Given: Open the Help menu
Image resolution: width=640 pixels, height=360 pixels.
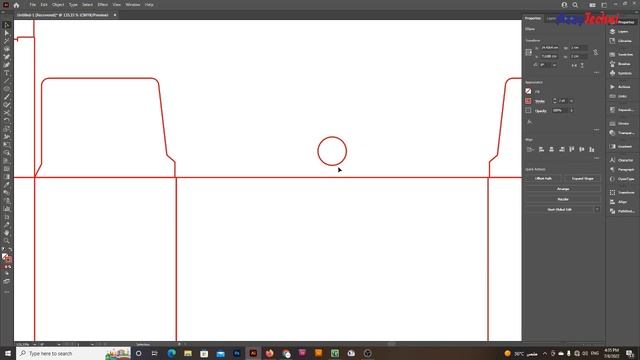Looking at the screenshot, I should 149,4.
